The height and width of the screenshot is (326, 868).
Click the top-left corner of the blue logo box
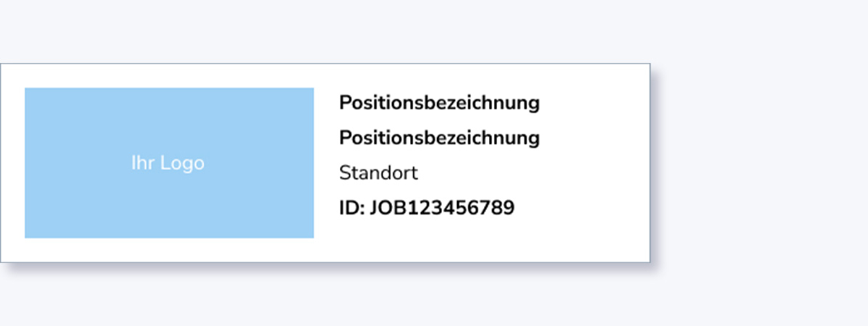click(x=27, y=91)
